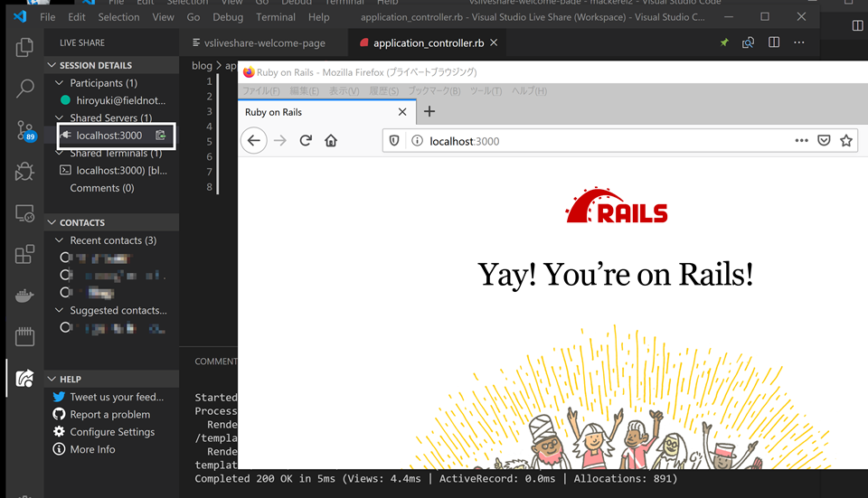Open the Debug view in activity bar

24,172
